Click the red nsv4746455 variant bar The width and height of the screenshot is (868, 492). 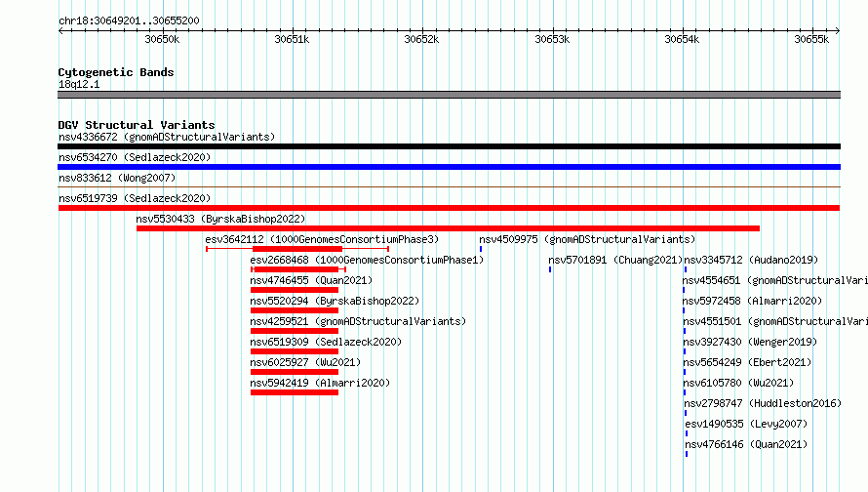[x=295, y=290]
